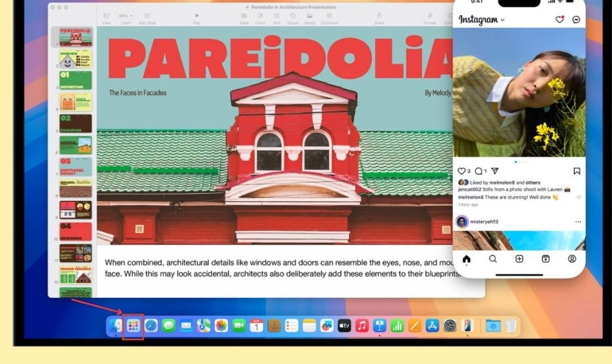
Task: Click View button in Keynote toolbar
Action: (x=106, y=18)
